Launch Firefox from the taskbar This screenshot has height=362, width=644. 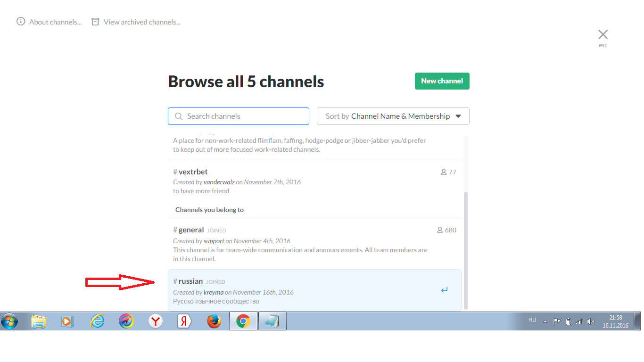(214, 321)
